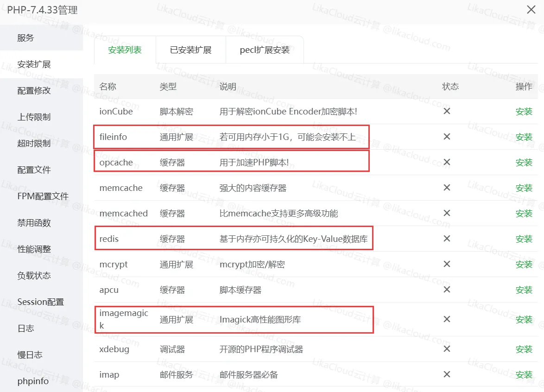Image resolution: width=544 pixels, height=392 pixels.
Task: Click the status mark beside opcache
Action: coord(446,162)
